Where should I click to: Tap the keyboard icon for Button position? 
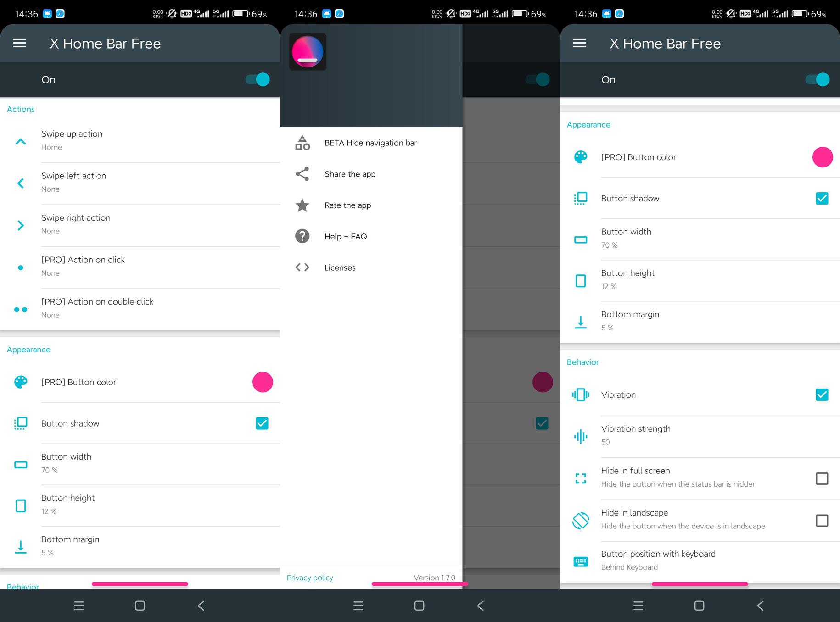coord(581,561)
